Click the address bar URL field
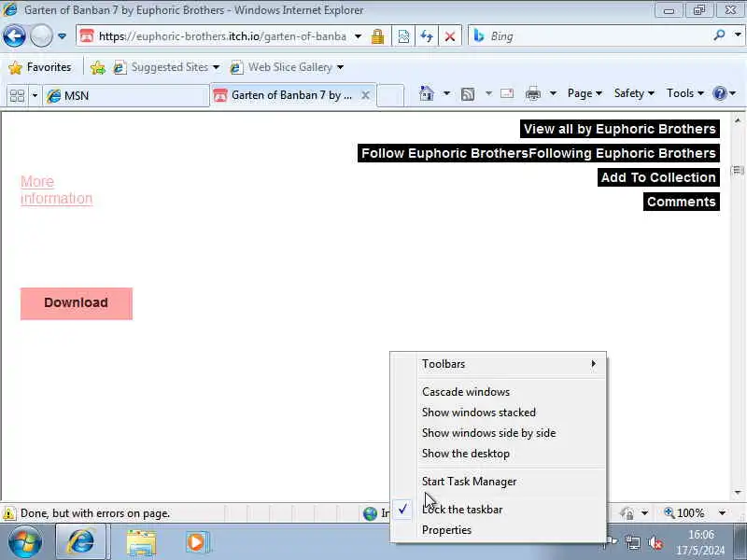This screenshot has height=560, width=747. pos(222,36)
